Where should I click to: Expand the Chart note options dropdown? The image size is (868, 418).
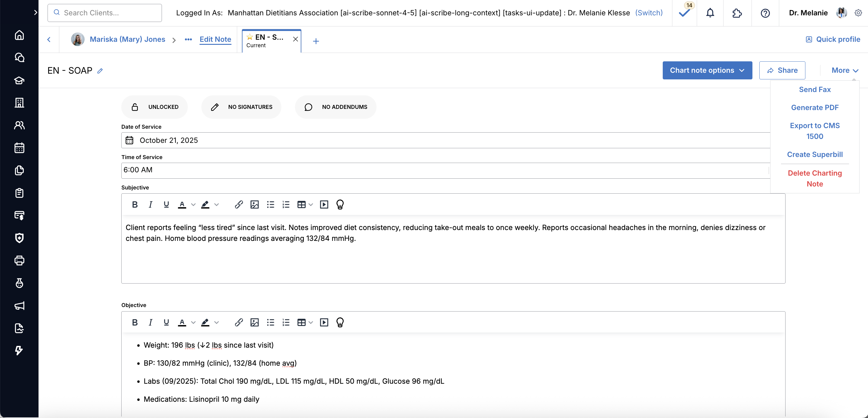pos(707,70)
